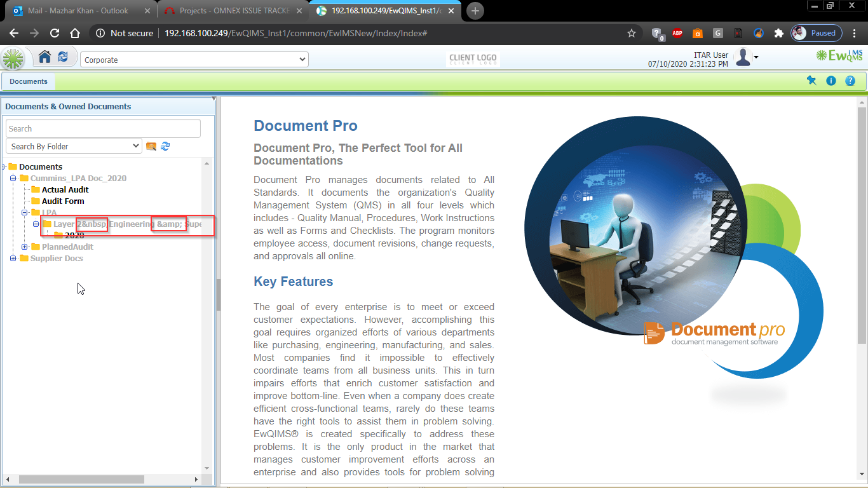Open the gray G extension icon

tap(718, 33)
